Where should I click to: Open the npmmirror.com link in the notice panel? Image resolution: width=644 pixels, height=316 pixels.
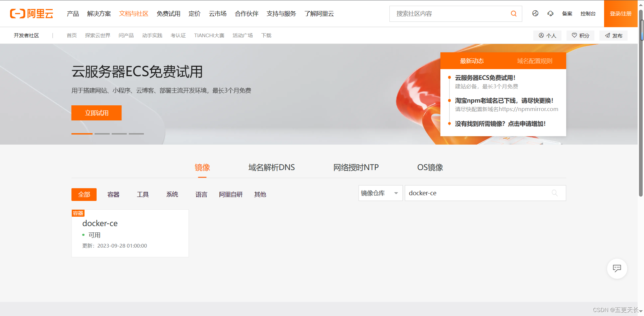[528, 109]
